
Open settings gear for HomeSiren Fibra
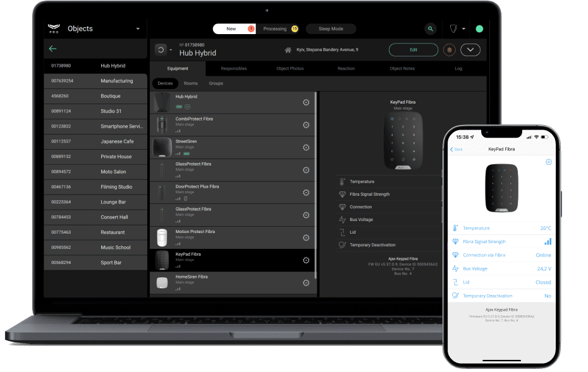pos(306,283)
